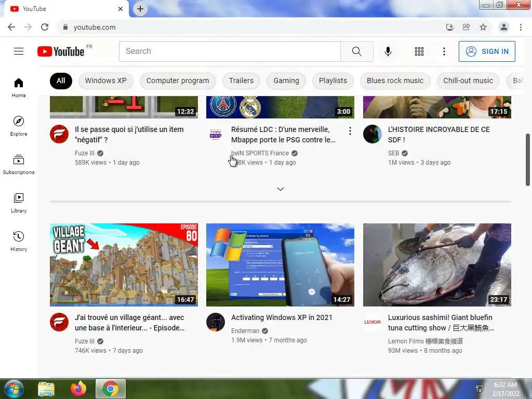Click the search magnifier button
532x399 pixels.
tap(356, 51)
